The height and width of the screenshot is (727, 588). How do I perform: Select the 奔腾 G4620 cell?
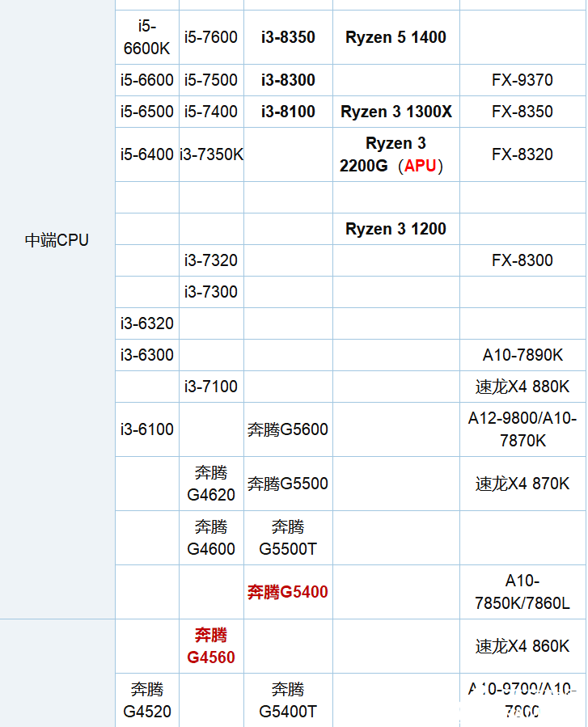click(x=211, y=484)
